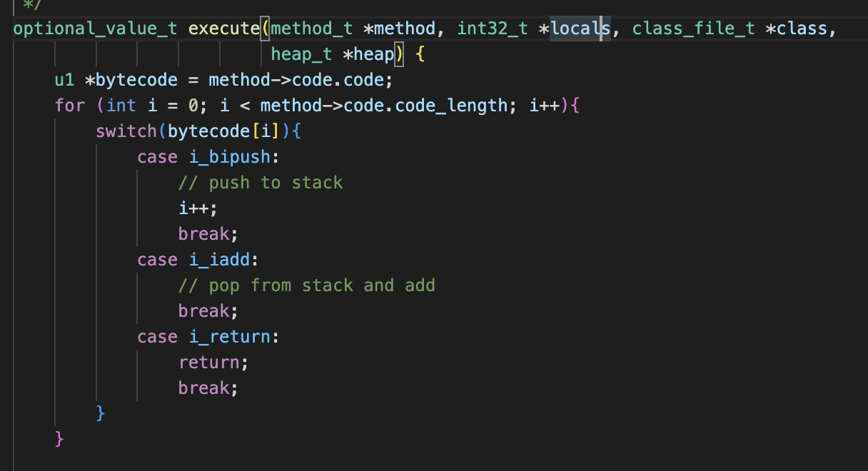Image resolution: width=868 pixels, height=471 pixels.
Task: Click the i_return case label
Action: (229, 337)
